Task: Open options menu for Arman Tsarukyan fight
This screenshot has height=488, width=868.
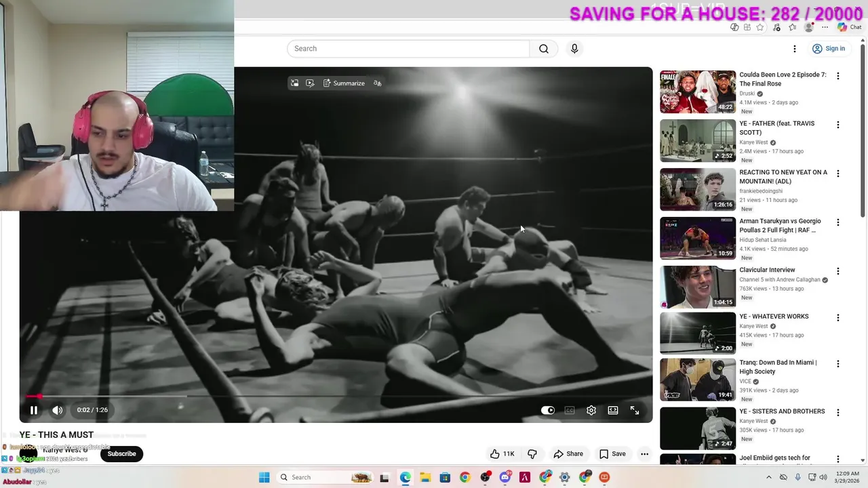Action: tap(838, 222)
